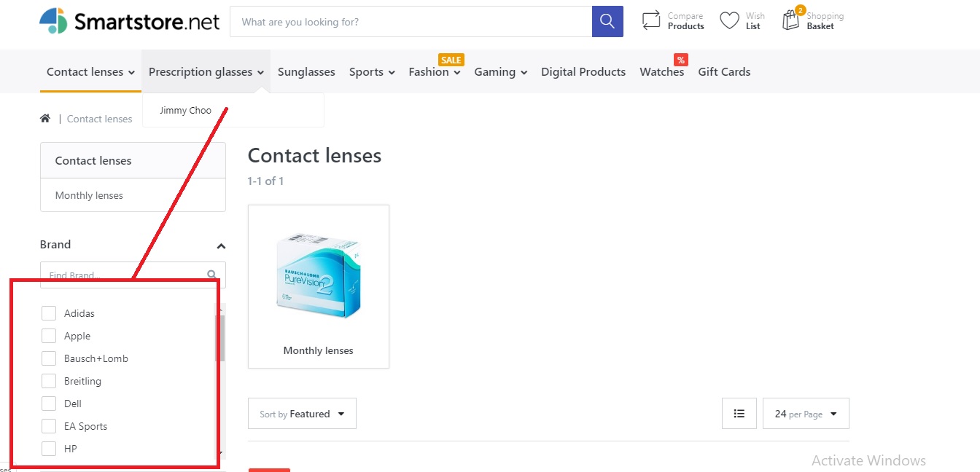
Task: Click the red percent badge on Watches
Action: click(x=680, y=59)
